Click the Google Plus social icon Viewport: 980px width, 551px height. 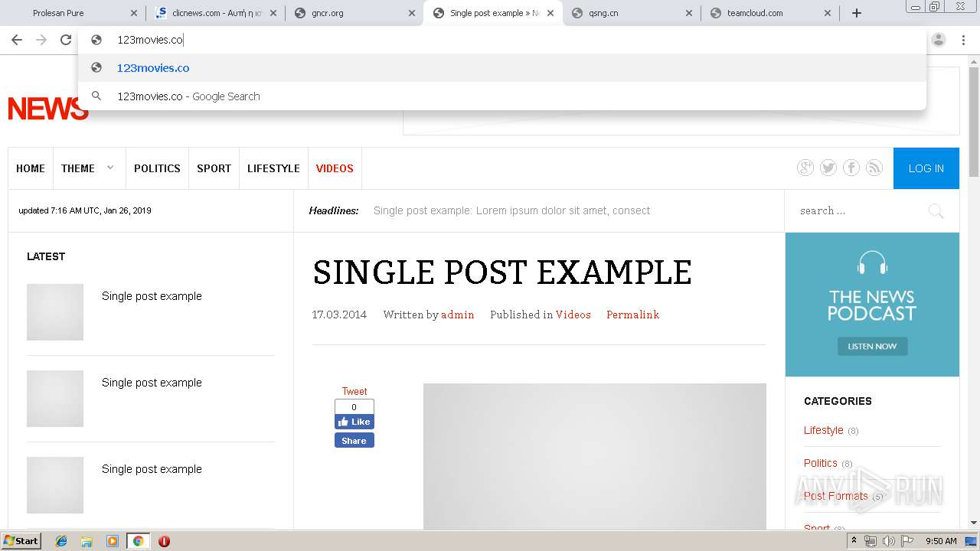[x=805, y=168]
